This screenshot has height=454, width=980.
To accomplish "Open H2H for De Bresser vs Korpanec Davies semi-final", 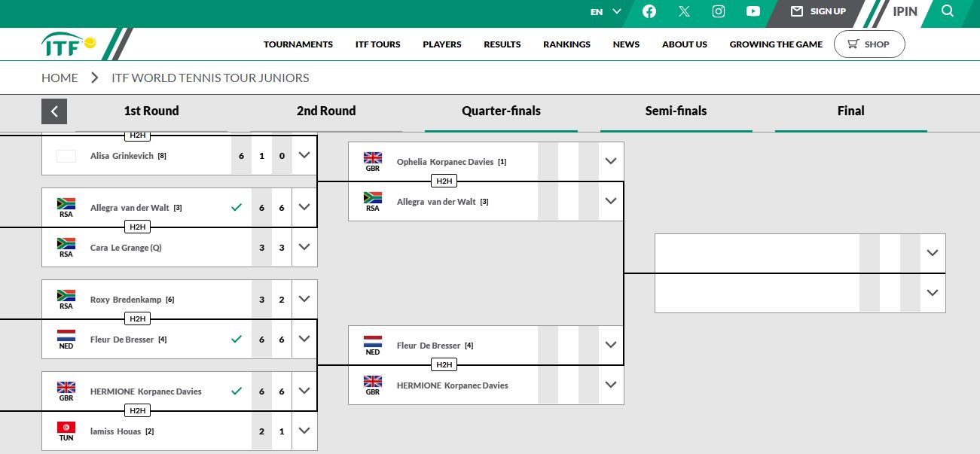I will pyautogui.click(x=444, y=365).
